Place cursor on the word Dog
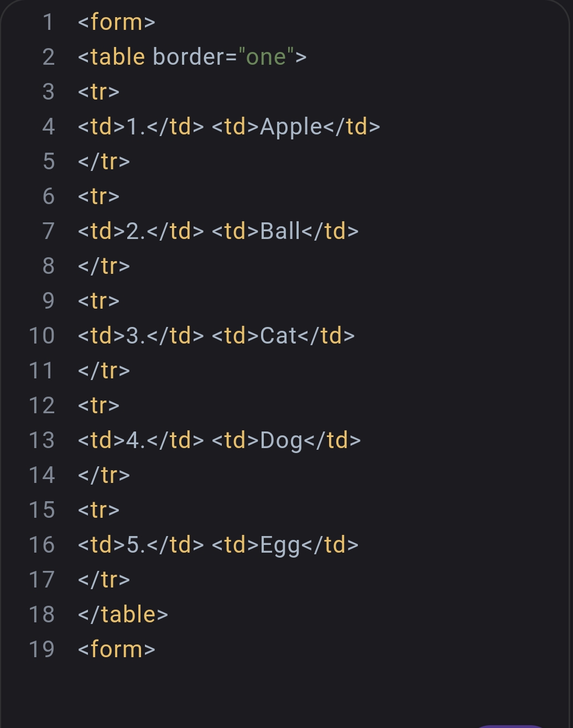Viewport: 573px width, 728px height. tap(281, 440)
